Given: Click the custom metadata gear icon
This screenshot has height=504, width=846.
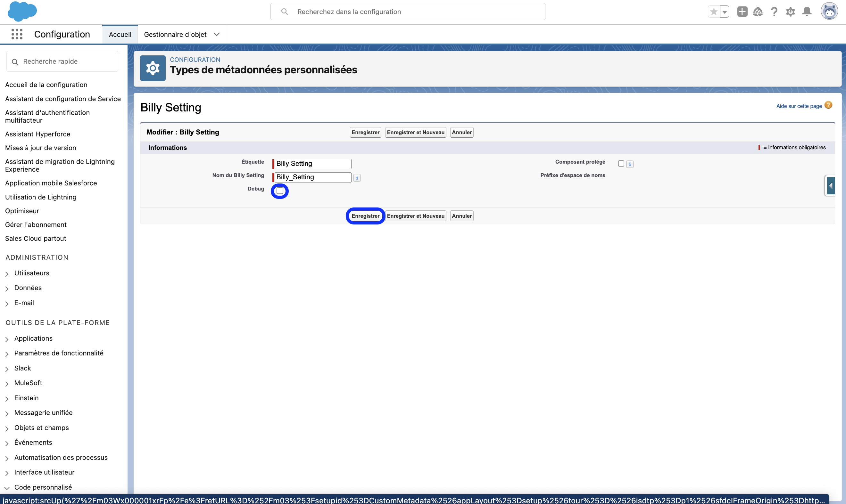Looking at the screenshot, I should click(153, 68).
